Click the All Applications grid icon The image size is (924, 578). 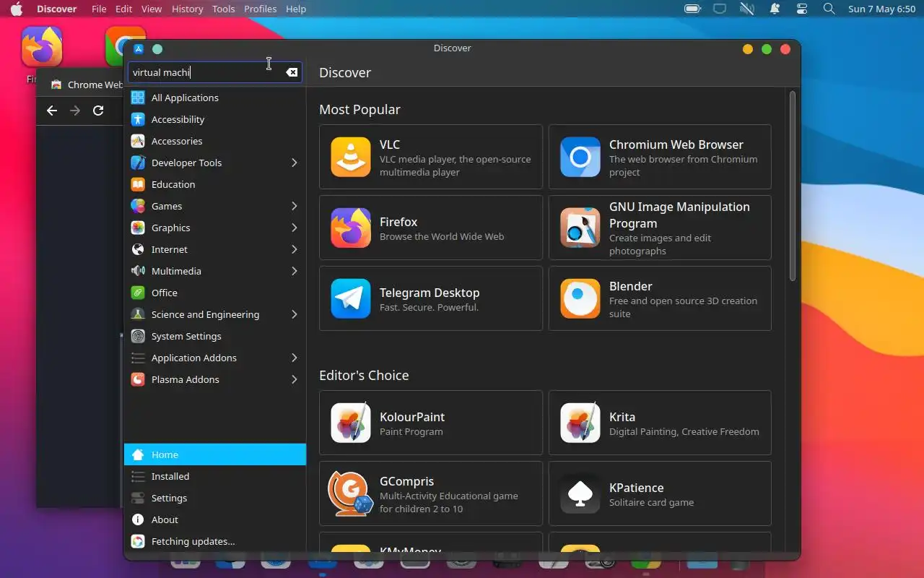click(x=138, y=98)
